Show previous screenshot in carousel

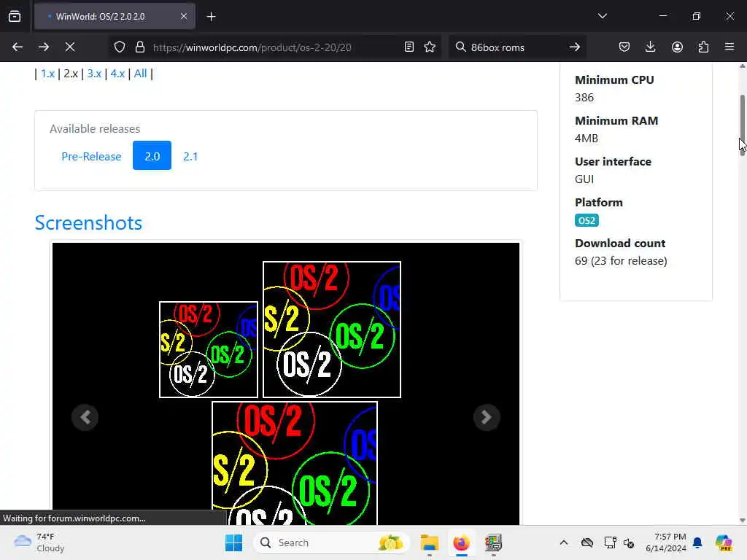85,417
